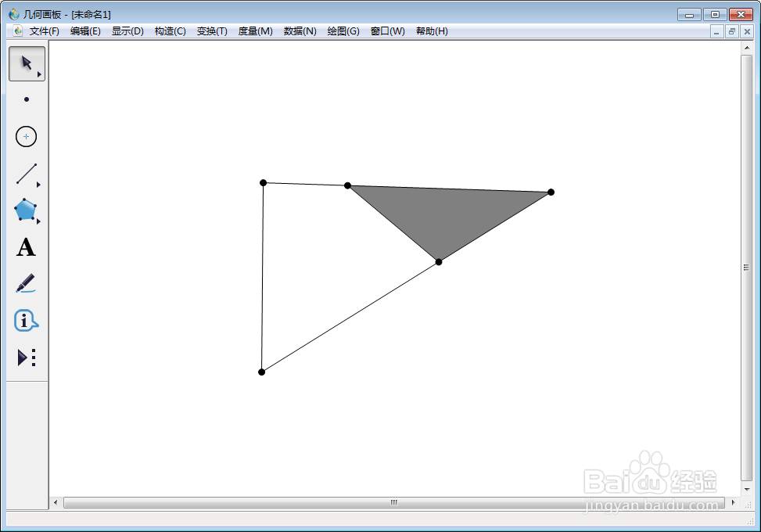Open the 变换(T) menu
The width and height of the screenshot is (761, 532).
coord(212,31)
